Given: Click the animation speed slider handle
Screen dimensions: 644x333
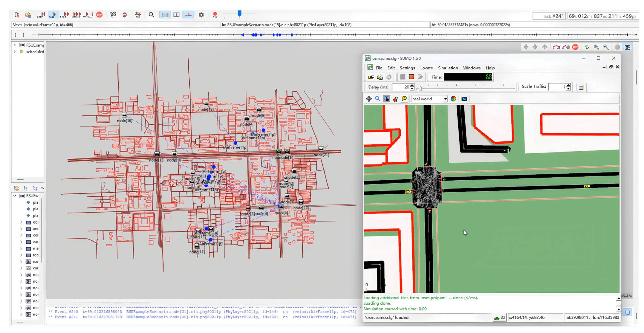Looking at the screenshot, I should pyautogui.click(x=240, y=13).
